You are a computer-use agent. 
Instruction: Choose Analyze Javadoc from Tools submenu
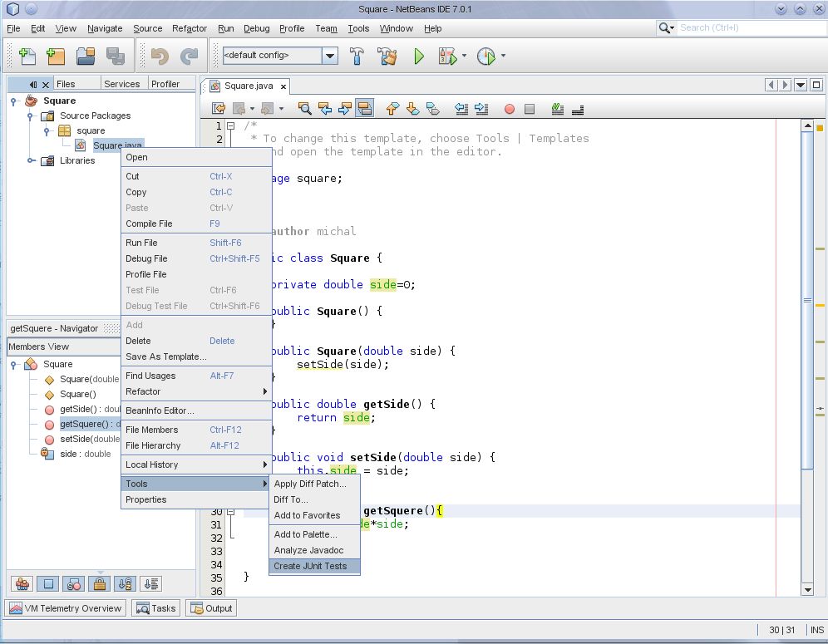(314, 550)
